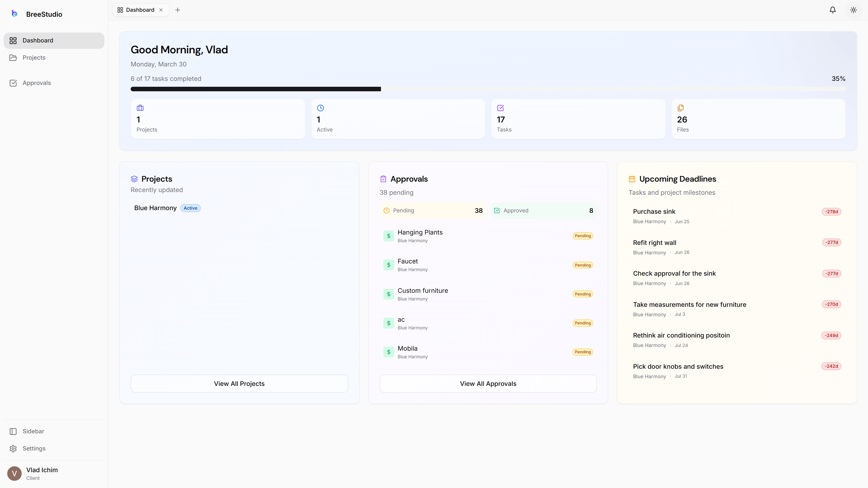Open Approvals in the sidebar
Screen dimensions: 868x488
point(54,83)
